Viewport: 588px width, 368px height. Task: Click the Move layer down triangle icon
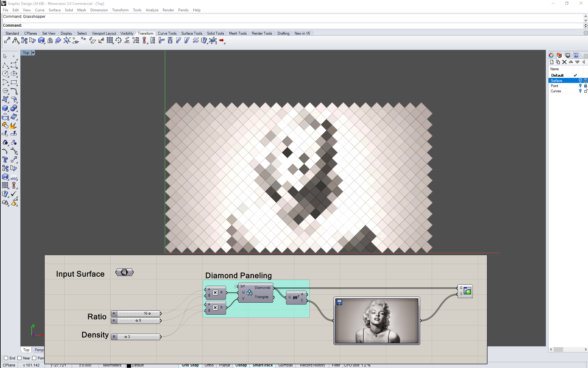pos(577,62)
